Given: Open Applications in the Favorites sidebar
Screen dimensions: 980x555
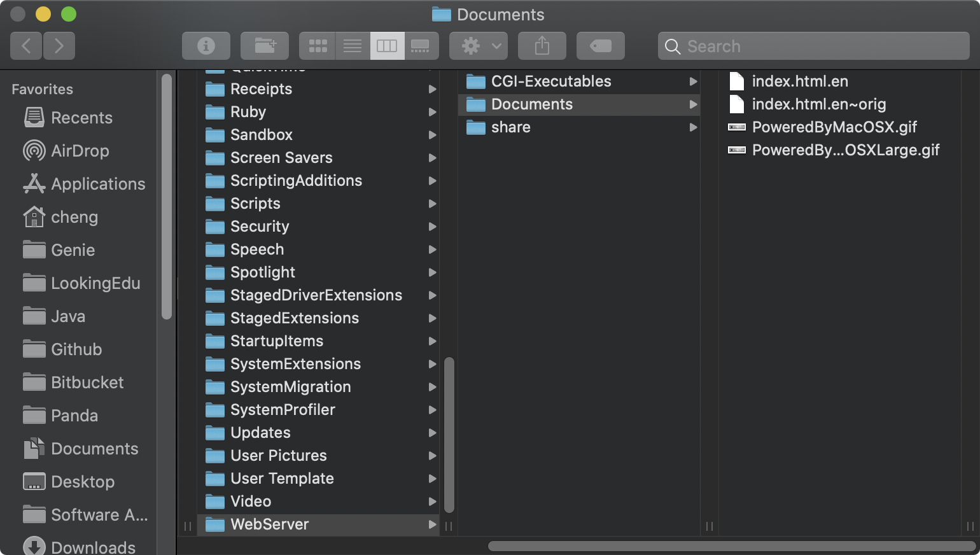Looking at the screenshot, I should tap(97, 184).
